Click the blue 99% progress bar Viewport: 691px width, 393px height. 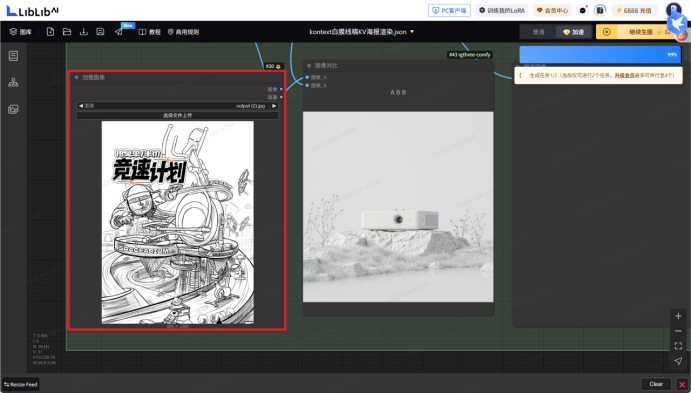[600, 55]
